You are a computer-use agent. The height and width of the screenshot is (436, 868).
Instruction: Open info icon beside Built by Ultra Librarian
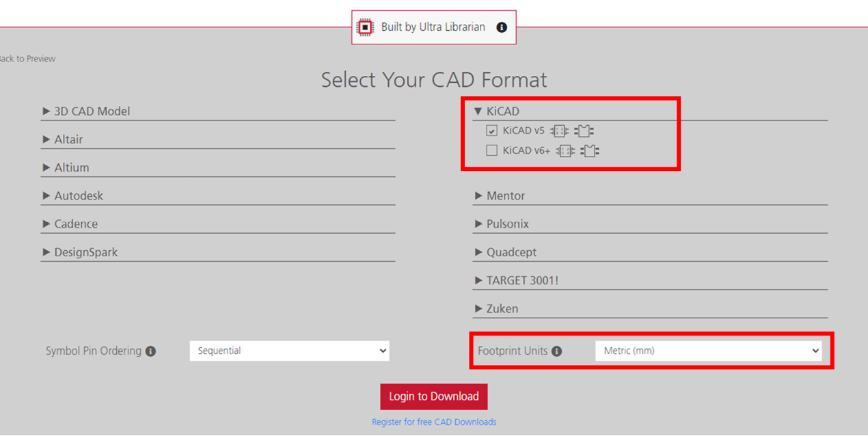[x=502, y=27]
